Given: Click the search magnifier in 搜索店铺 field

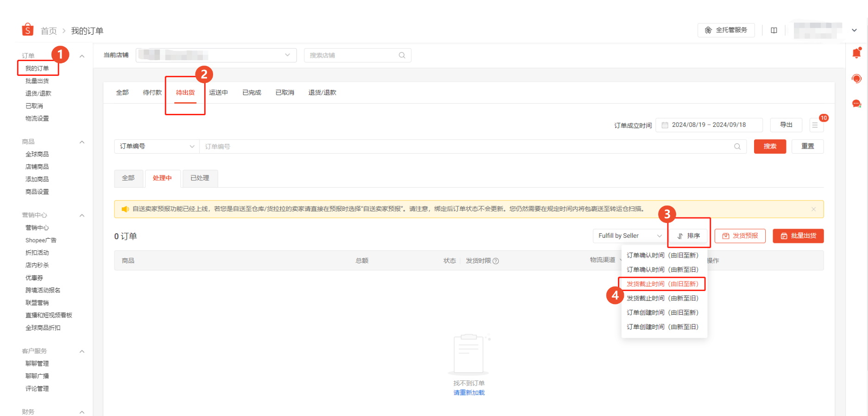Looking at the screenshot, I should (x=402, y=55).
